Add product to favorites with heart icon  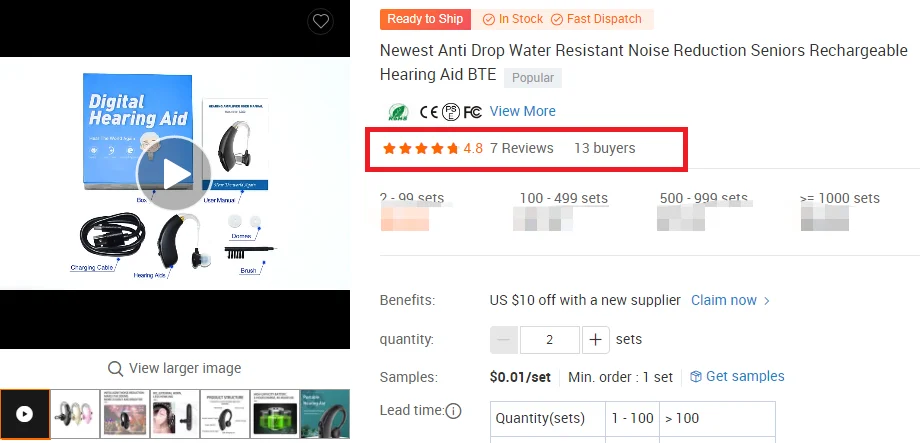pyautogui.click(x=320, y=21)
